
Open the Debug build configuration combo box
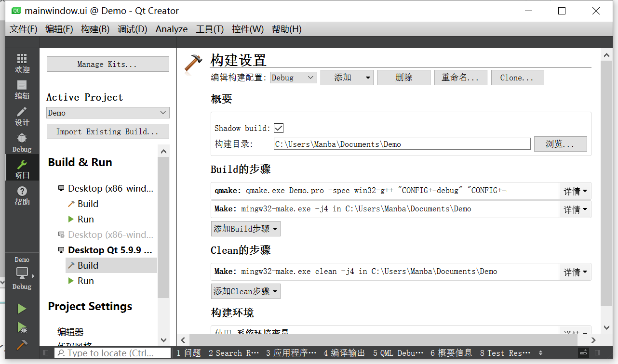point(293,78)
